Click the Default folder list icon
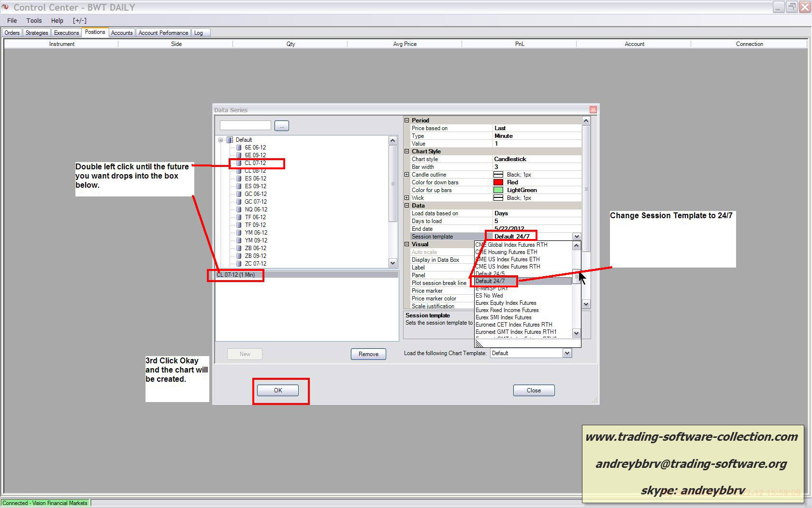Screen dimensions: 812x508 [230, 140]
